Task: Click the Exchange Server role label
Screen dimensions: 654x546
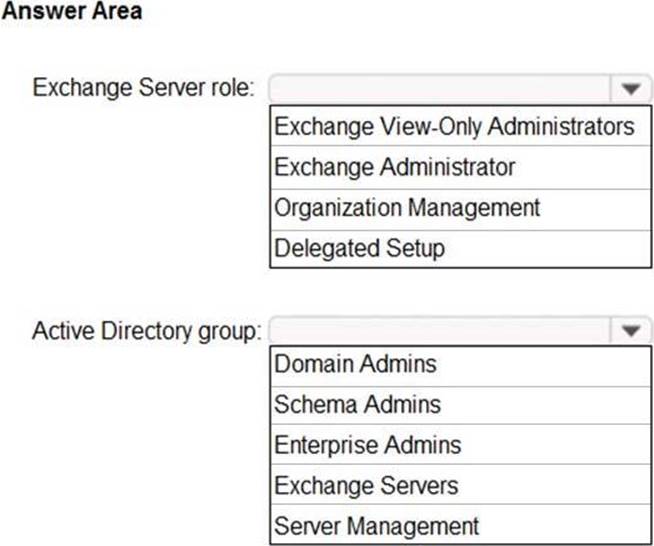Action: [144, 87]
